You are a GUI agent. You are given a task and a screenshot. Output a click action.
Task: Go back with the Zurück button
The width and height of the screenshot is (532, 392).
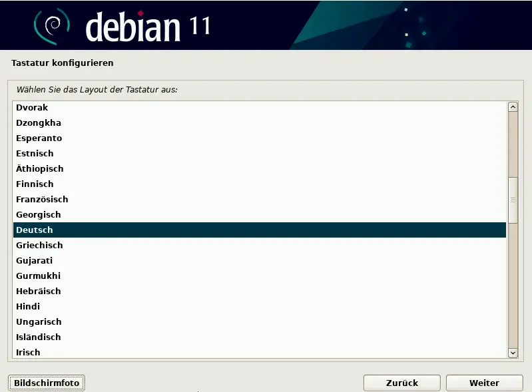[401, 383]
